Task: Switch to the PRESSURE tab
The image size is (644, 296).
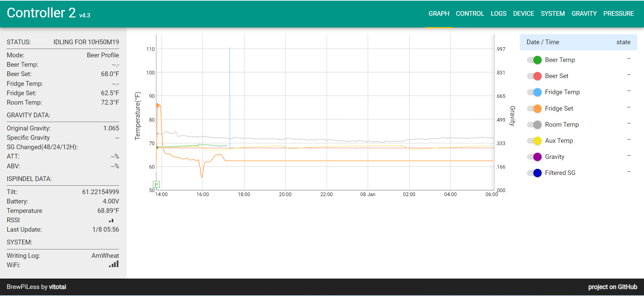Action: tap(619, 14)
